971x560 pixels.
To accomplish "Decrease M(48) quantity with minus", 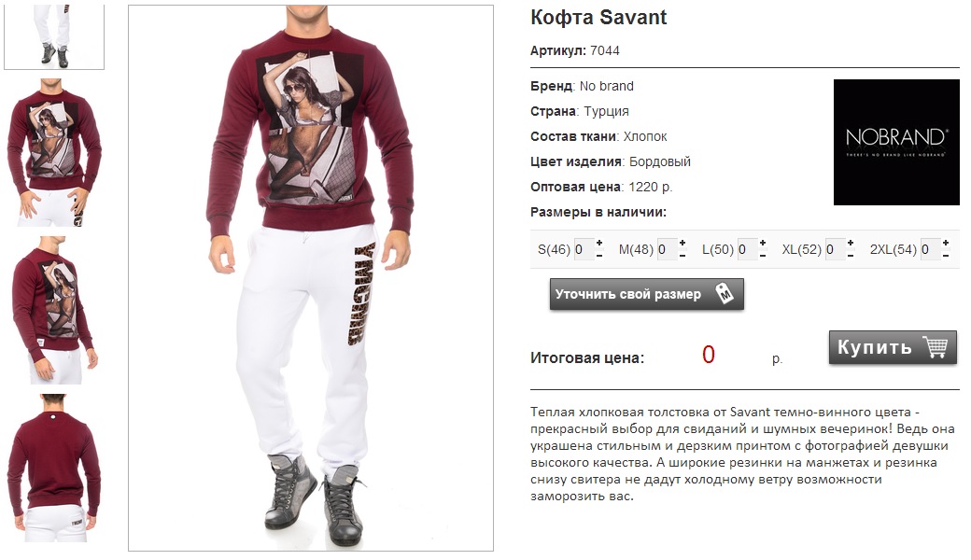I will point(683,256).
